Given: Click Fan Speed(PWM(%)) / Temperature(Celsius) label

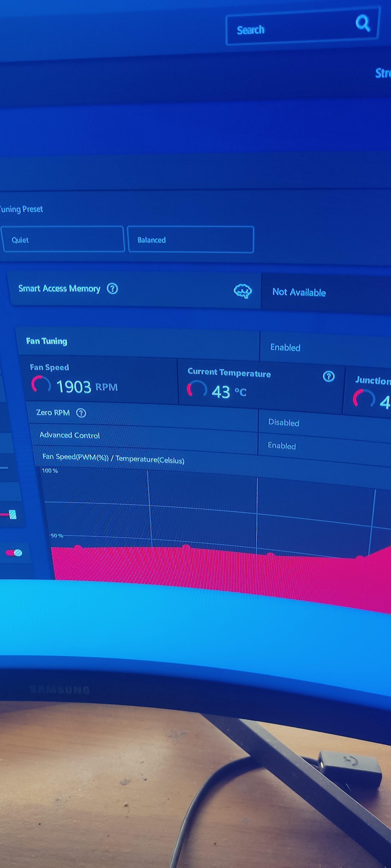Looking at the screenshot, I should coord(113,458).
